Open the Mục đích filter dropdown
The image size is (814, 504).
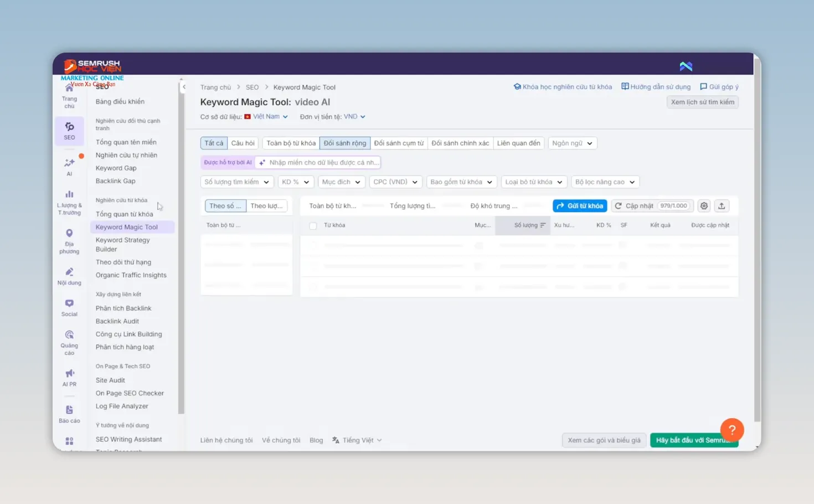pos(342,182)
